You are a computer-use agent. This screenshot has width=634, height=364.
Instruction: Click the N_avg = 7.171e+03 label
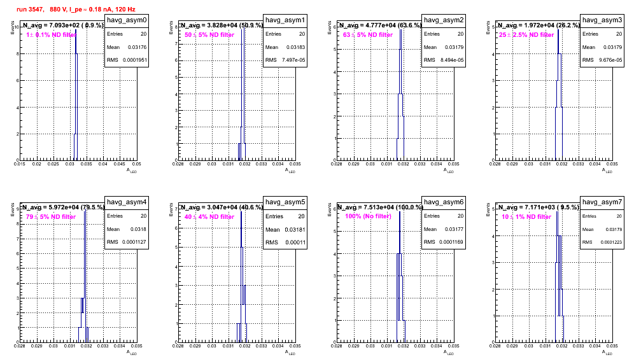[539, 207]
